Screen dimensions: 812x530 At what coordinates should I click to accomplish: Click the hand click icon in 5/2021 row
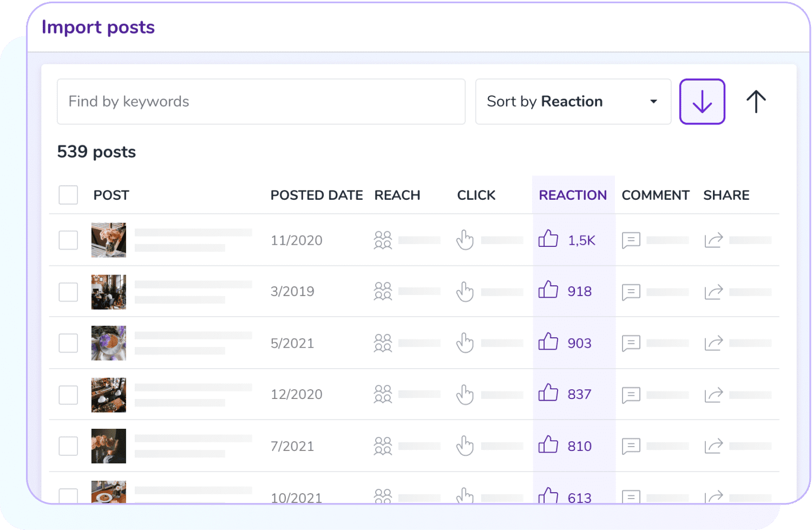pos(465,343)
